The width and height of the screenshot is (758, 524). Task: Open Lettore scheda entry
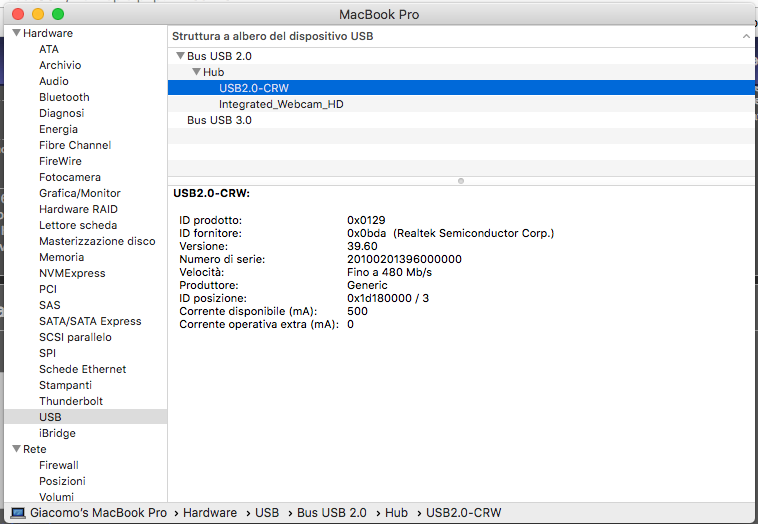click(78, 225)
